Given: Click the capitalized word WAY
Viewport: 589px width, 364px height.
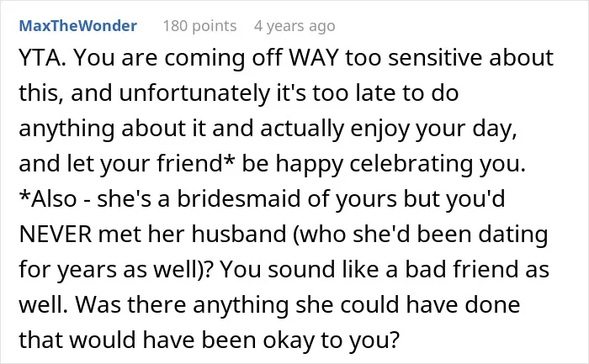Looking at the screenshot, I should (314, 58).
